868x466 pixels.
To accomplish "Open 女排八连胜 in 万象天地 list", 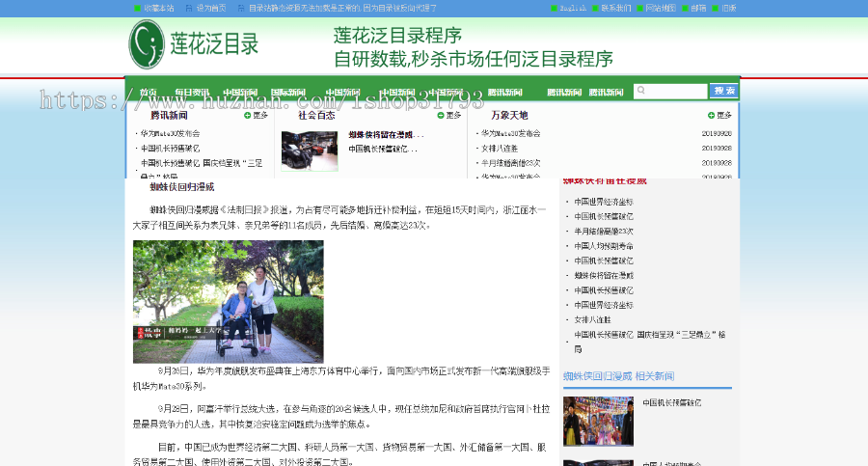I will 500,149.
